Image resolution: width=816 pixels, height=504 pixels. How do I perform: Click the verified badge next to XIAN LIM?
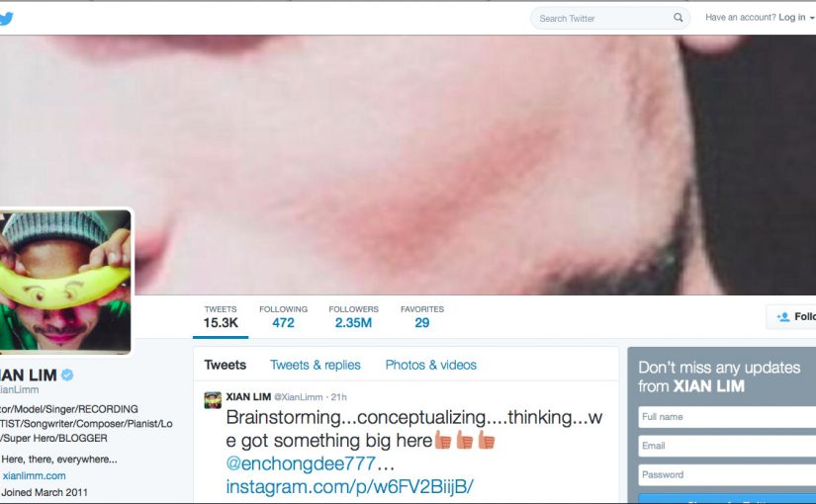point(67,375)
